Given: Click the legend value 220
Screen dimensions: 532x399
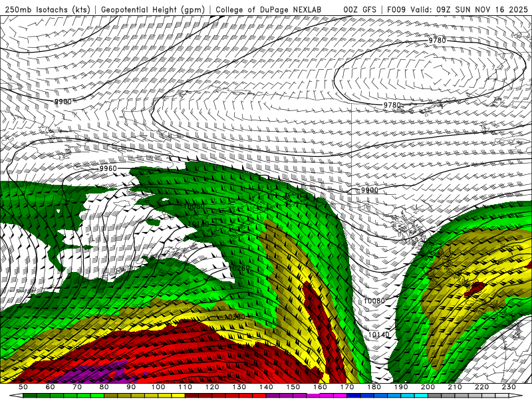Looking at the screenshot, I should [x=481, y=387].
